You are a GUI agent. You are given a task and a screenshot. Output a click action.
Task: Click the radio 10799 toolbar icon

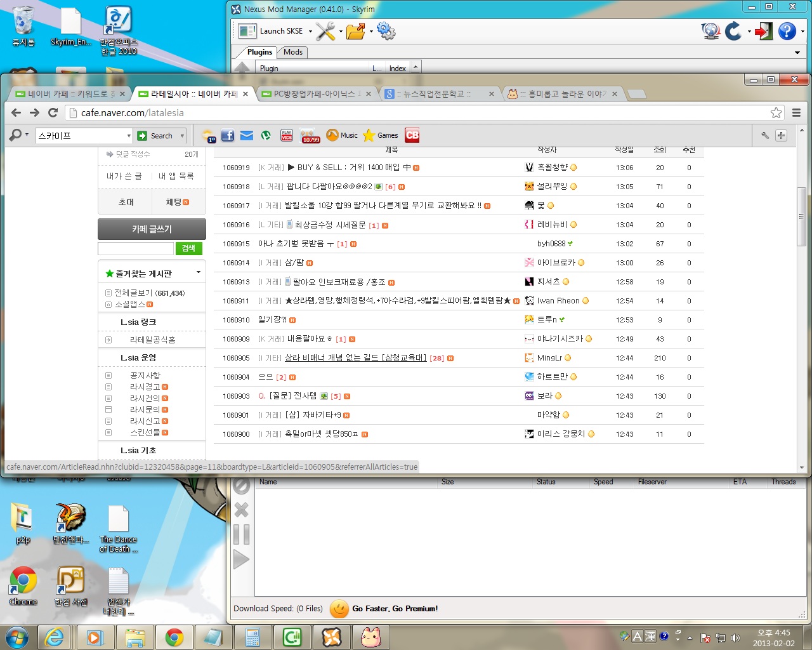310,135
